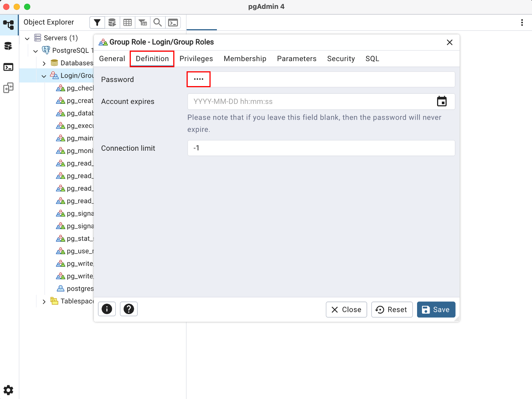This screenshot has height=399, width=532.
Task: Expand the Tablespaces tree node
Action: pos(44,302)
